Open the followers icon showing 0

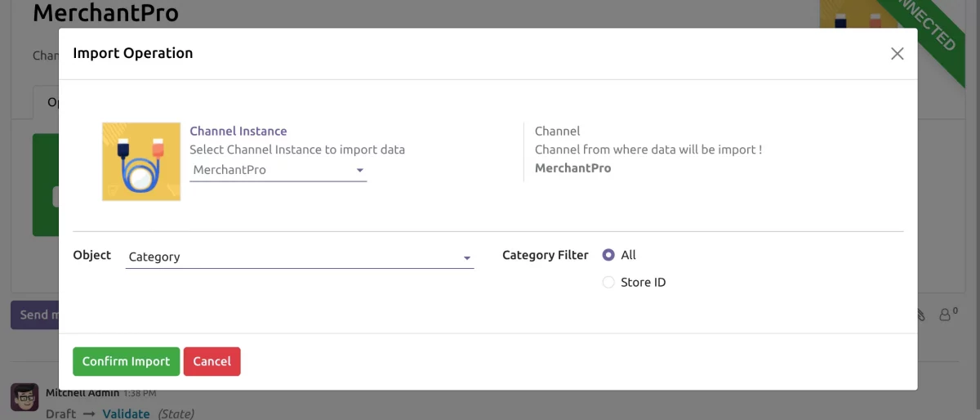[x=947, y=314]
